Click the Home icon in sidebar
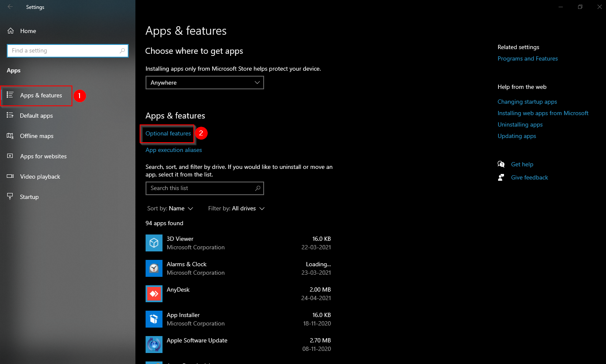 coord(11,31)
